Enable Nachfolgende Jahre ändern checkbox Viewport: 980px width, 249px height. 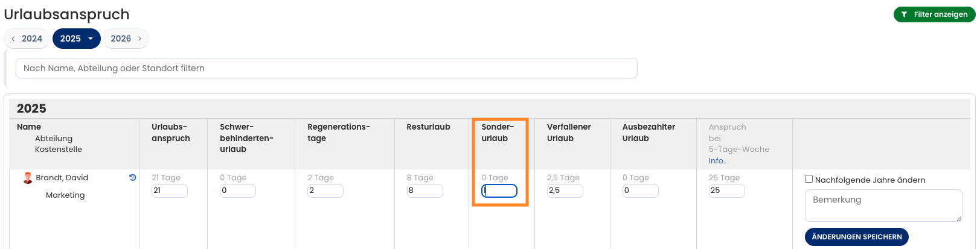tap(809, 179)
